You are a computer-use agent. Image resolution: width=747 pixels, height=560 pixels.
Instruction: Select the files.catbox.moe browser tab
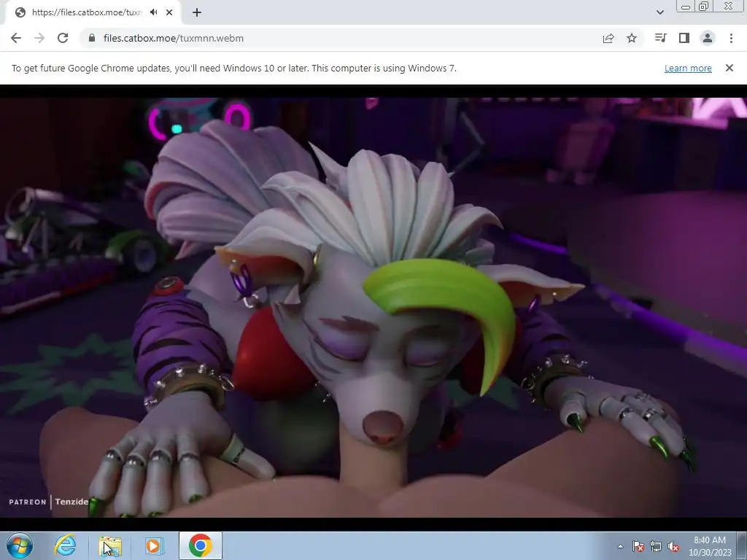pyautogui.click(x=93, y=12)
